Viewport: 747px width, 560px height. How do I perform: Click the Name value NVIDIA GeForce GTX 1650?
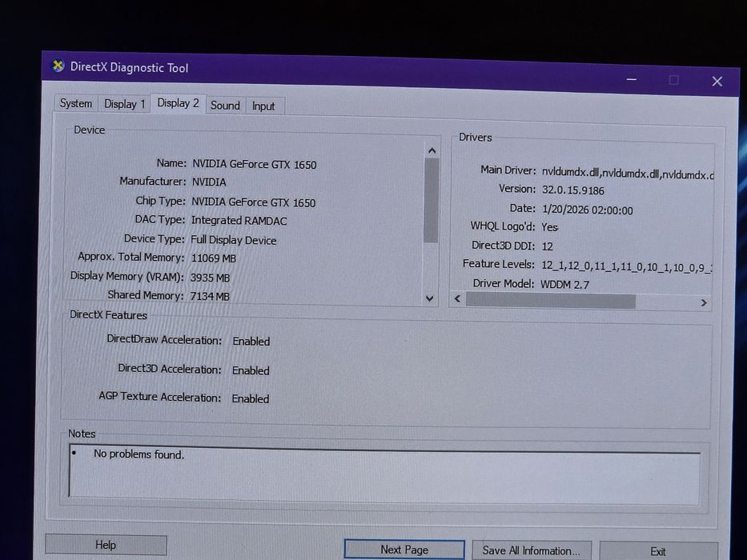point(255,164)
